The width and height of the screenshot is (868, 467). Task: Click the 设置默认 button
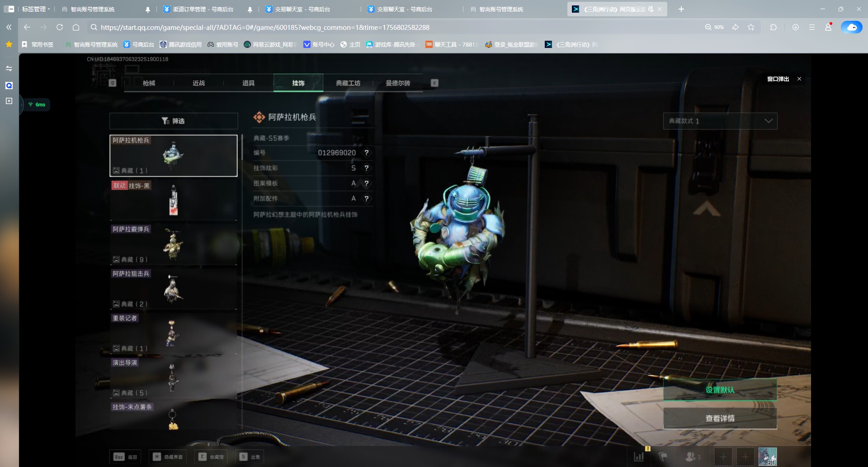720,390
